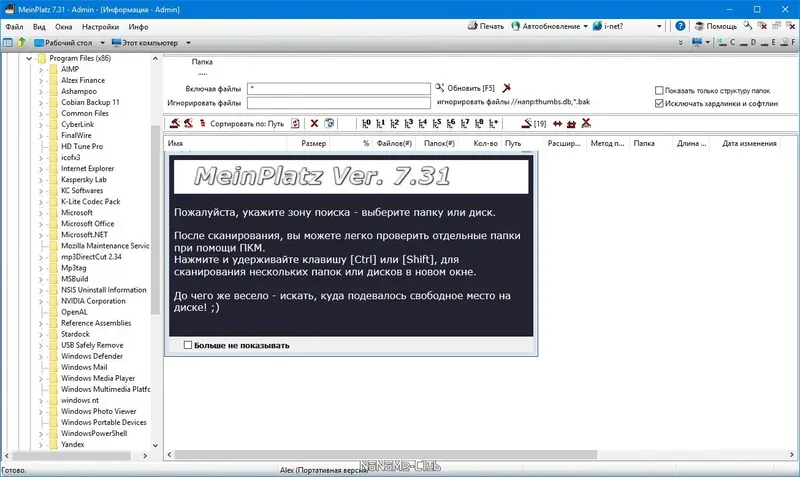The width and height of the screenshot is (800, 477).
Task: Click the Обновить [F5] button
Action: [x=465, y=88]
